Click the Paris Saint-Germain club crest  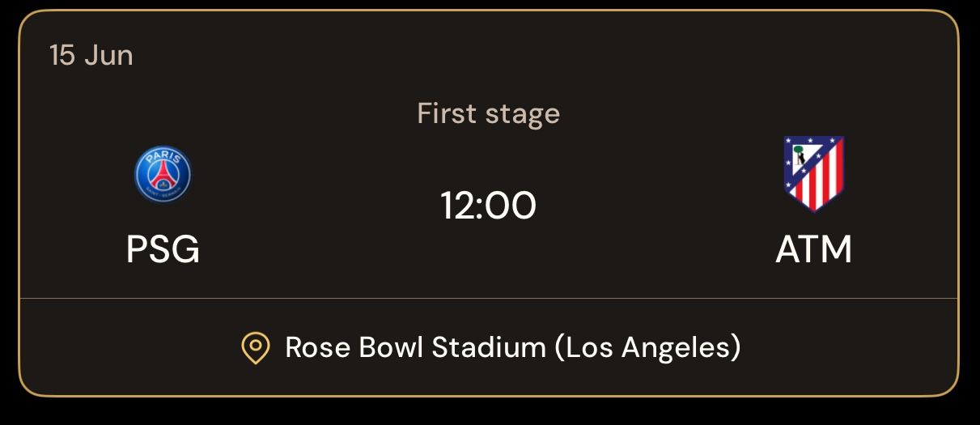coord(163,175)
